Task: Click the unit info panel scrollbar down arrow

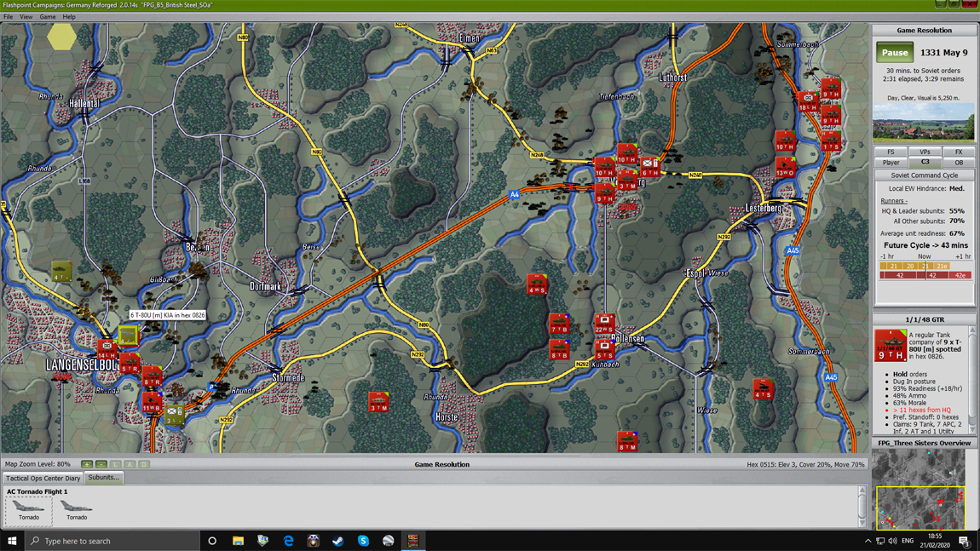Action: click(x=971, y=428)
